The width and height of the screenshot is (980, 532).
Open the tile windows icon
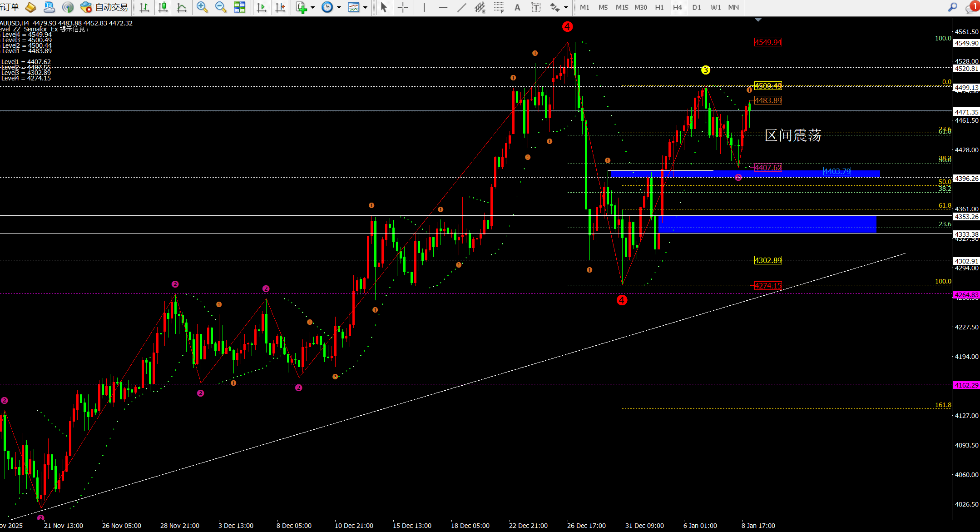239,7
